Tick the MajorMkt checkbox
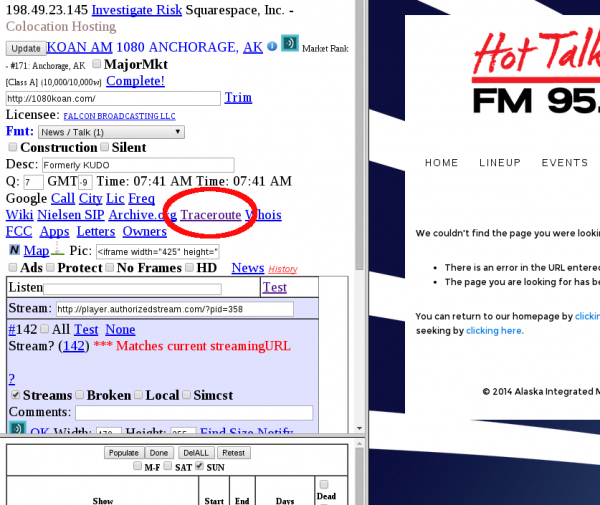 97,64
